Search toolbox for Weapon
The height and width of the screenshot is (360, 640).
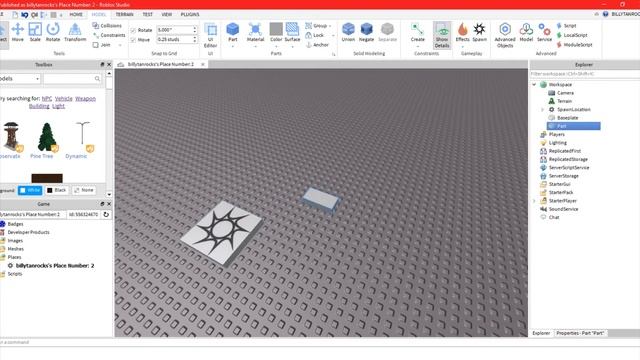tap(85, 99)
